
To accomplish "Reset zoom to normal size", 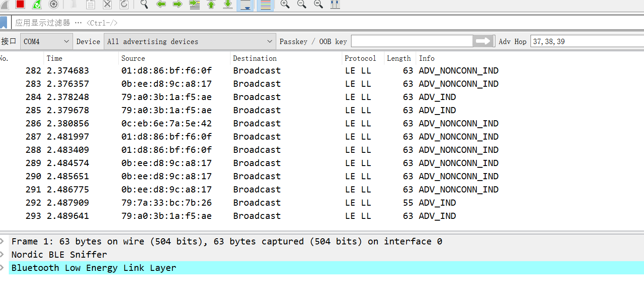I will coord(318,4).
